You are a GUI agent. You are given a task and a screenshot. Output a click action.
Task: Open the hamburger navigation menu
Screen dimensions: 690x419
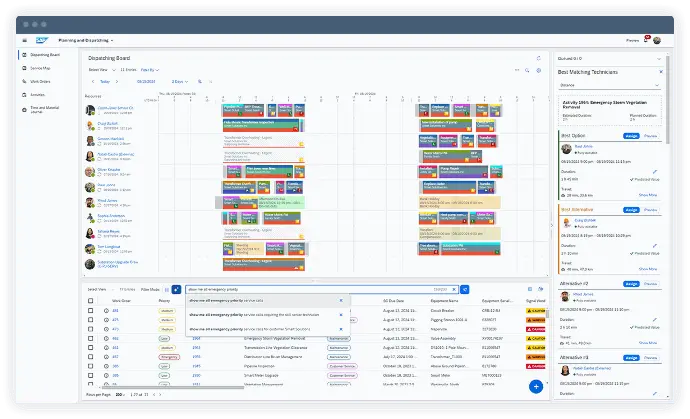25,40
